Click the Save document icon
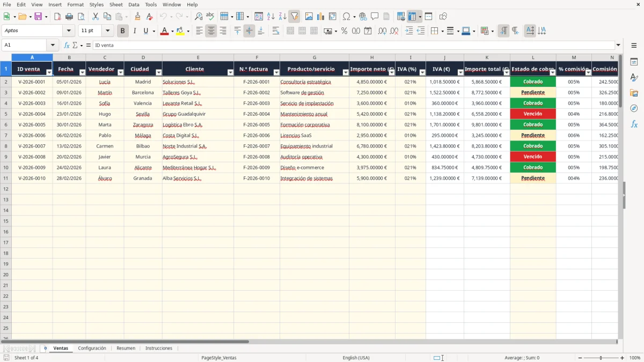The image size is (644, 362). [38, 17]
